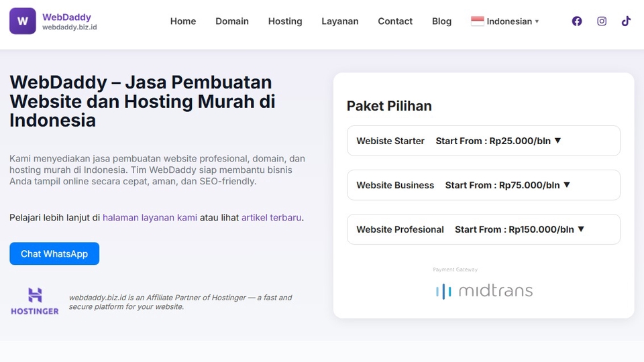Go to the Home menu item
The image size is (644, 362).
coord(183,21)
